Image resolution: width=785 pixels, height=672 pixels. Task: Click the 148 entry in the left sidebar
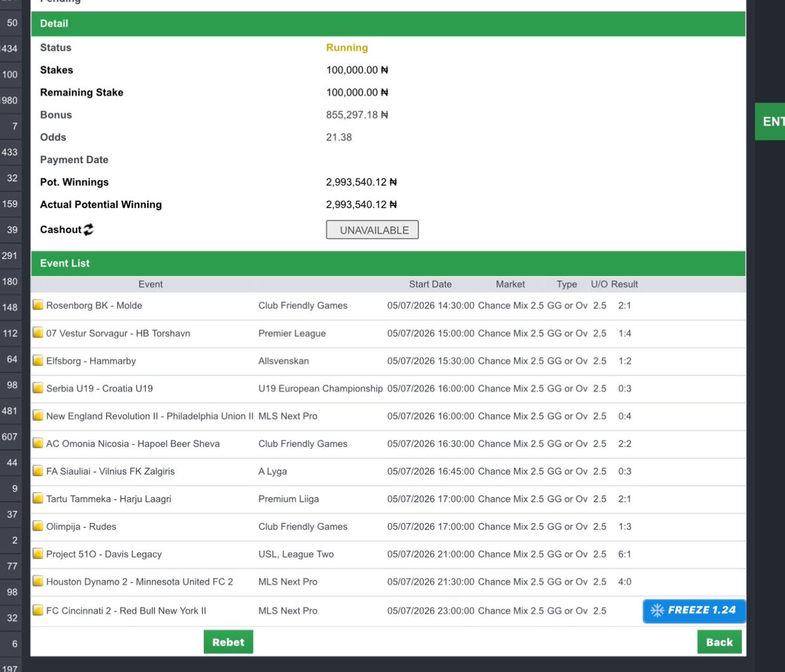[x=10, y=307]
